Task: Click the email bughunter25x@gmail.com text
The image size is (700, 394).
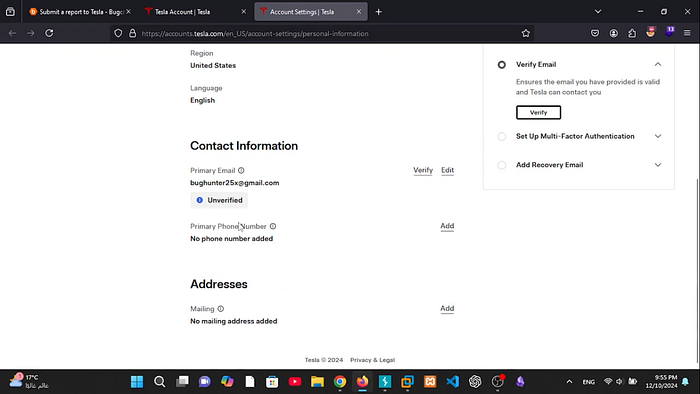Action: tap(235, 183)
